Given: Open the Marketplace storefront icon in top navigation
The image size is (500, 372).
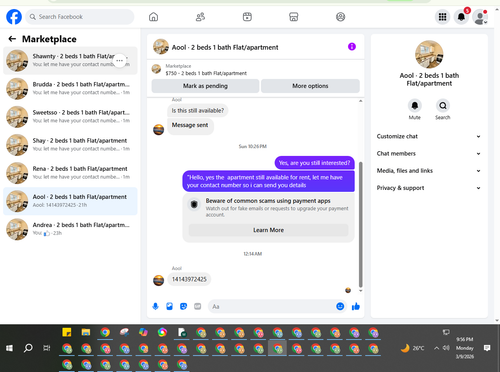Looking at the screenshot, I should (294, 17).
